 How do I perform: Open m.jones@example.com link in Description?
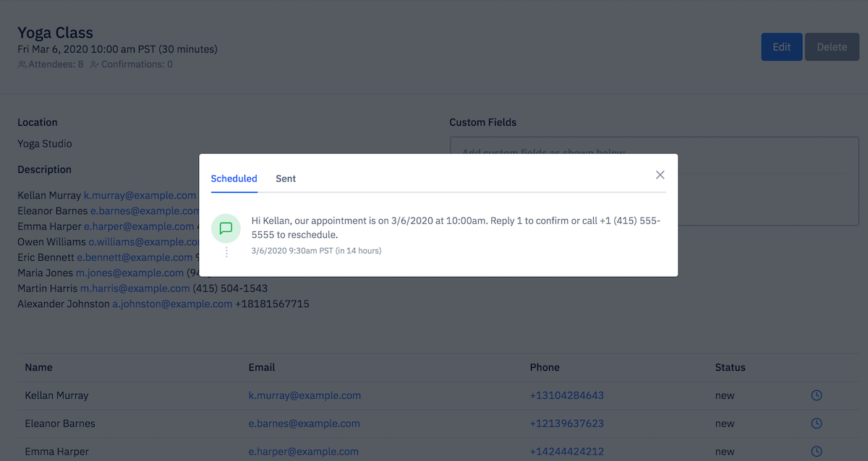(129, 273)
